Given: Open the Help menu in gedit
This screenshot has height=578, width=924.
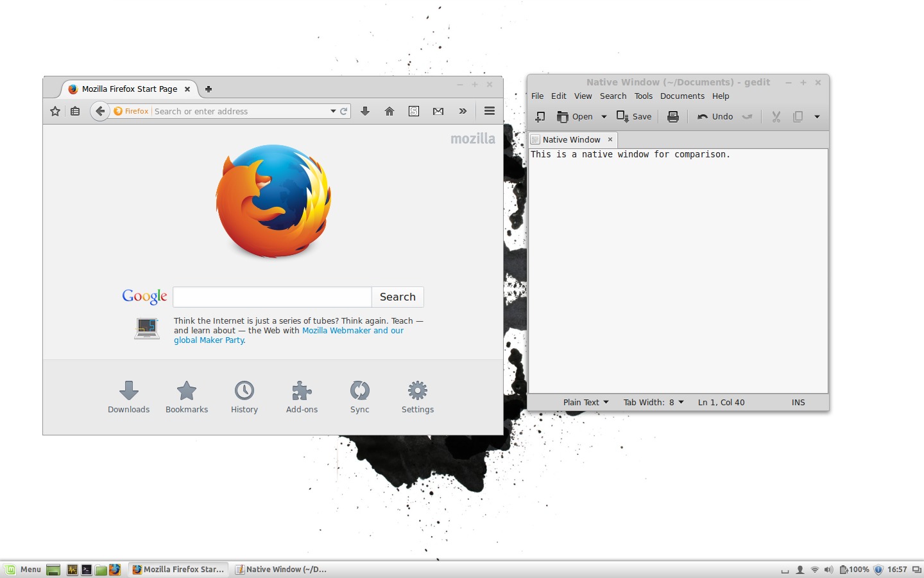Looking at the screenshot, I should click(721, 96).
